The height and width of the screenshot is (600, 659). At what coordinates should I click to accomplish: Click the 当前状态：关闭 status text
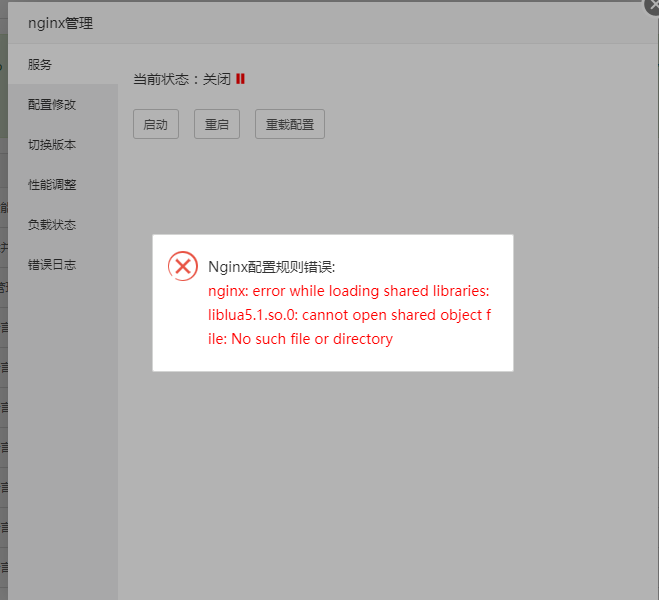[x=182, y=79]
